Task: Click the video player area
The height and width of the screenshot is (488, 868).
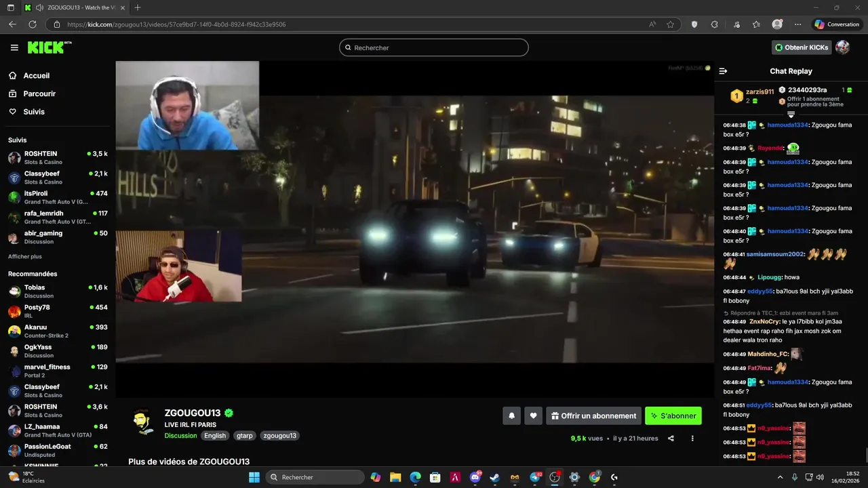Action: pyautogui.click(x=414, y=228)
